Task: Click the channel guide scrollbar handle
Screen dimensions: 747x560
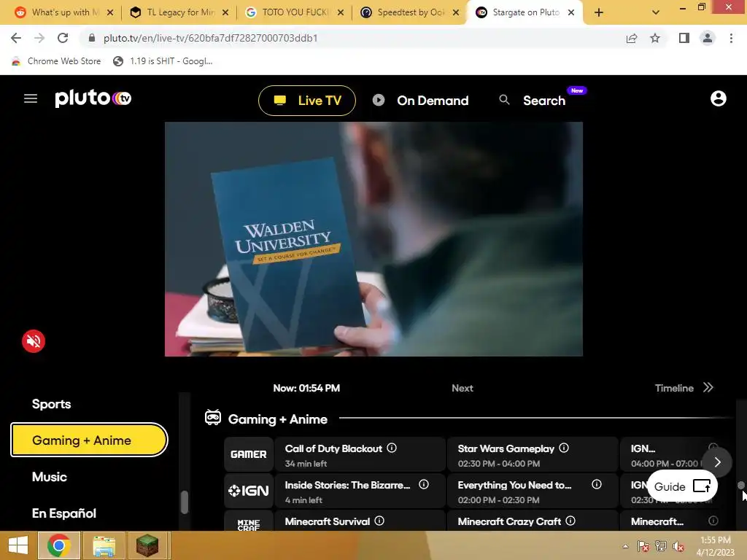Action: click(x=741, y=485)
